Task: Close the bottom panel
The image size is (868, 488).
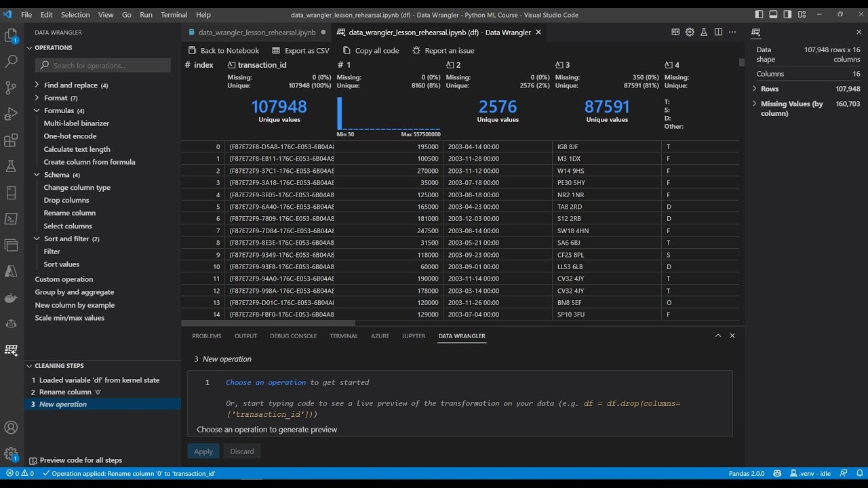Action: point(732,335)
